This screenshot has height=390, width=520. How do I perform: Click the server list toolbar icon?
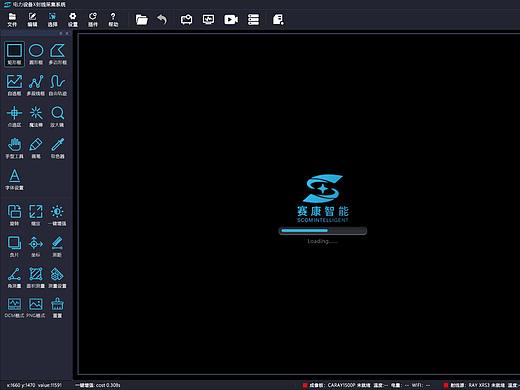pyautogui.click(x=253, y=20)
